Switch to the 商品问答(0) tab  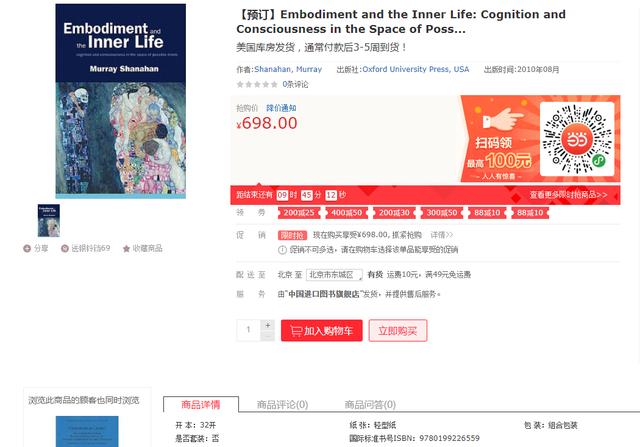pos(370,405)
